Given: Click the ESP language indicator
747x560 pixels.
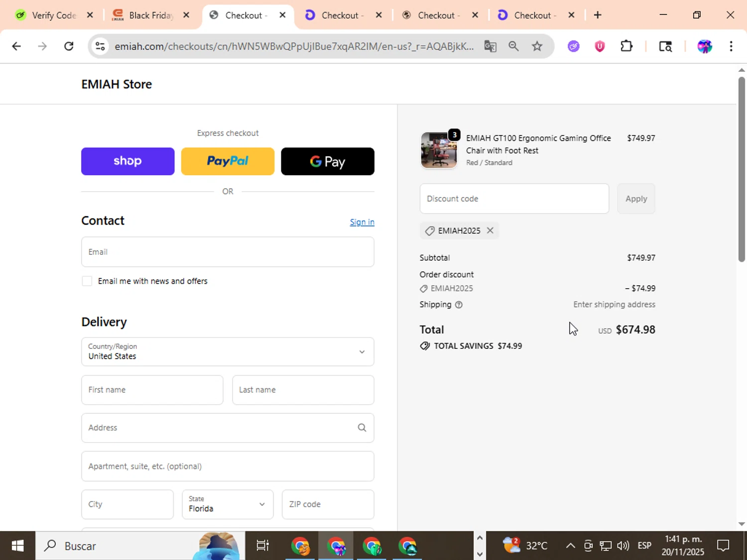Looking at the screenshot, I should click(644, 546).
